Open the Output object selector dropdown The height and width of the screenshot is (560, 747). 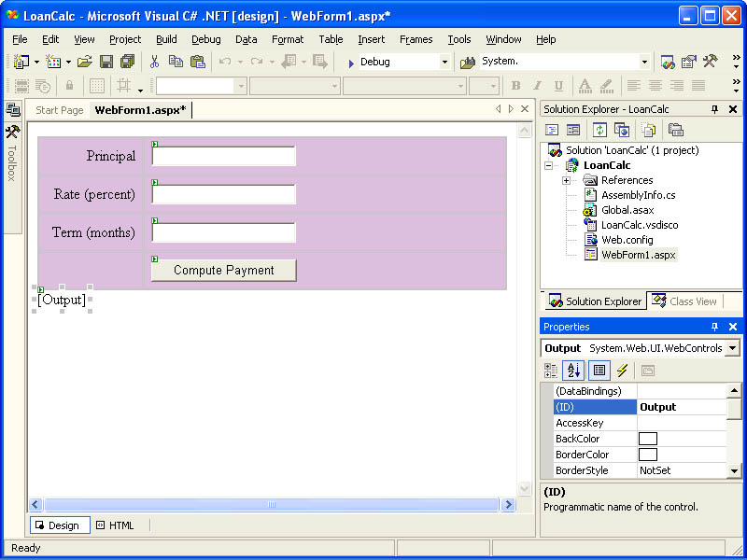[732, 348]
